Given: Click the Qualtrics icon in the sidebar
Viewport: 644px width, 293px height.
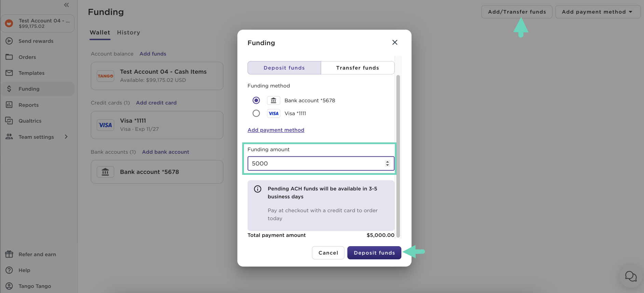Looking at the screenshot, I should 9,121.
